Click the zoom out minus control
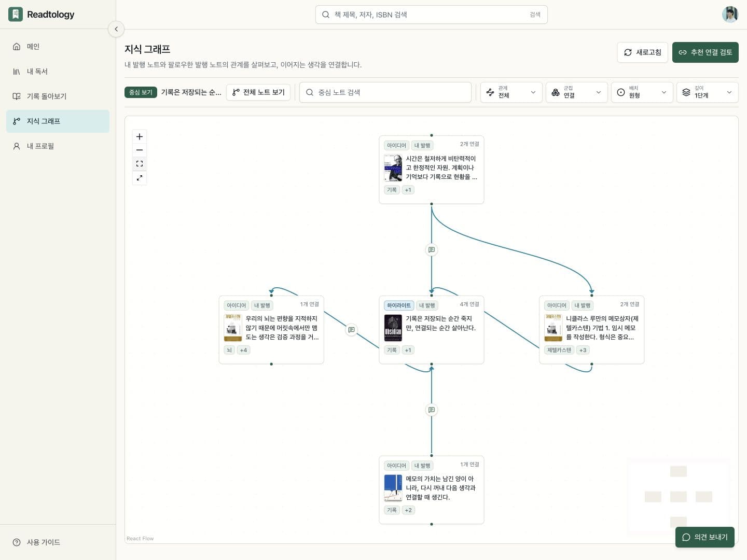The height and width of the screenshot is (560, 747). tap(140, 150)
